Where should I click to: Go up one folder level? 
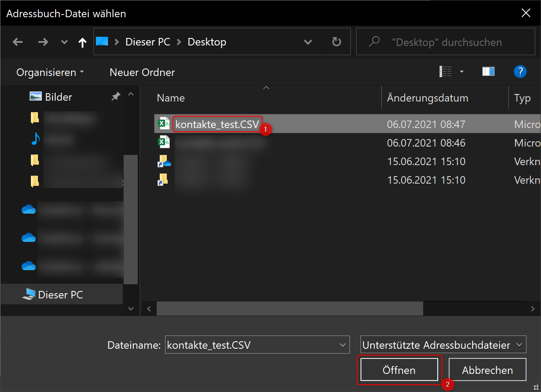(x=82, y=42)
